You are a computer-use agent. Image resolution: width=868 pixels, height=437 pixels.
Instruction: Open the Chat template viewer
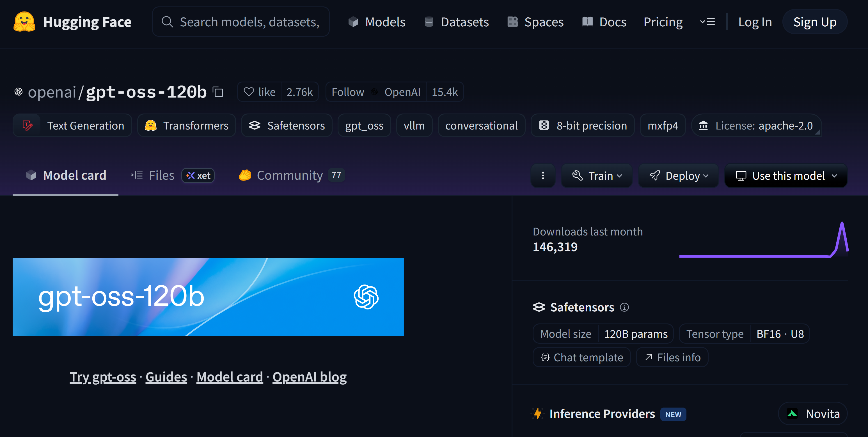pyautogui.click(x=581, y=357)
